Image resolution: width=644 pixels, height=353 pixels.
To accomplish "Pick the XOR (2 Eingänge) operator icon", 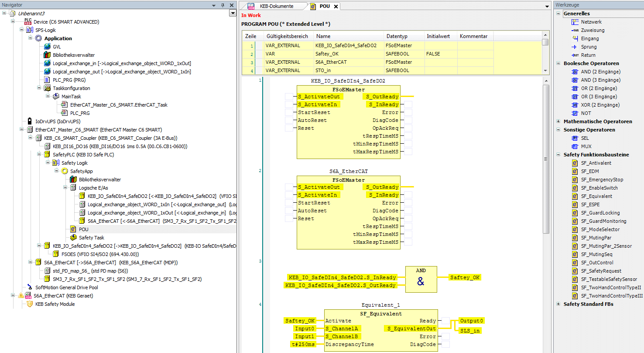I will 575,105.
